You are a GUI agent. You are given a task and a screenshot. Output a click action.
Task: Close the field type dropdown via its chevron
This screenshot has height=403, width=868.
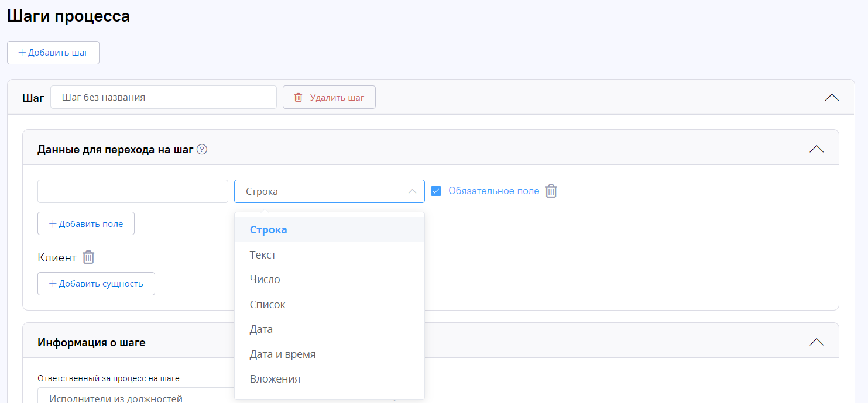(413, 191)
